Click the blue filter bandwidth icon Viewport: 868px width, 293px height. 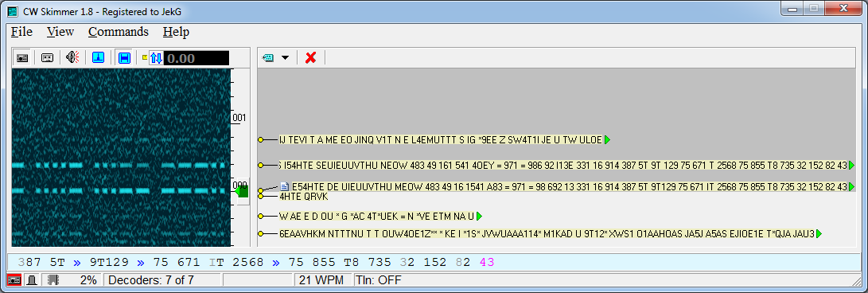tap(124, 57)
